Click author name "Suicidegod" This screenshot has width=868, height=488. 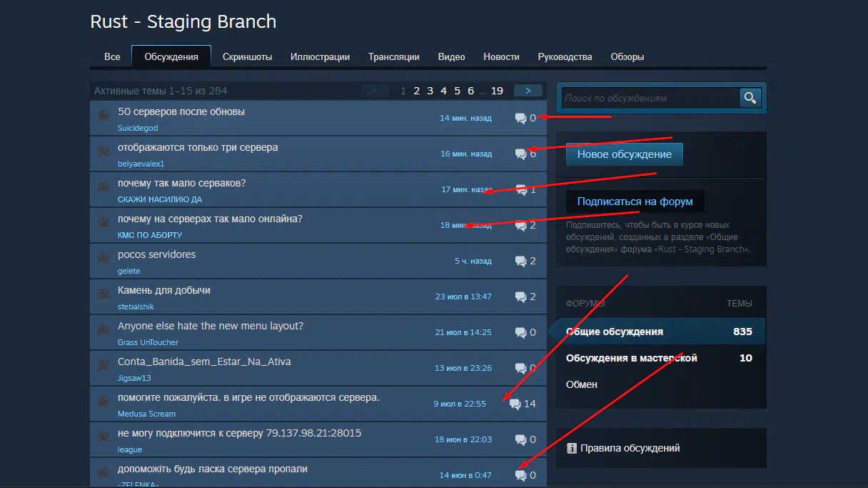(x=138, y=128)
